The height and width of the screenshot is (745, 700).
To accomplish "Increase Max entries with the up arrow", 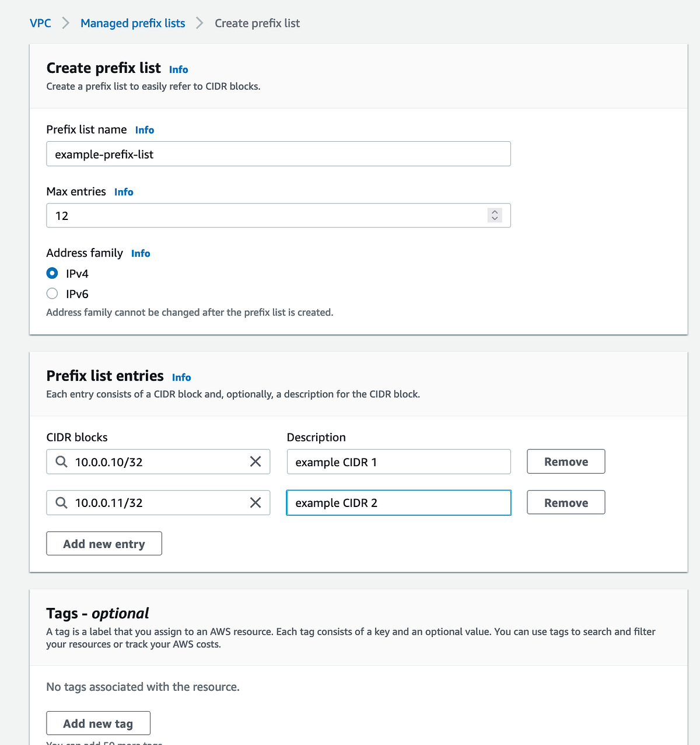I will click(494, 212).
